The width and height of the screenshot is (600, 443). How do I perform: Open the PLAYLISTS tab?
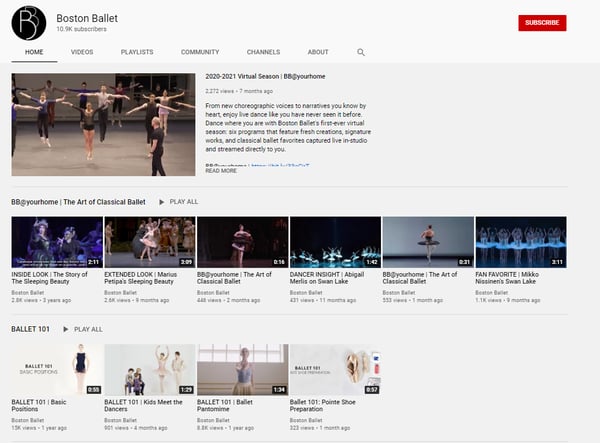tap(137, 52)
